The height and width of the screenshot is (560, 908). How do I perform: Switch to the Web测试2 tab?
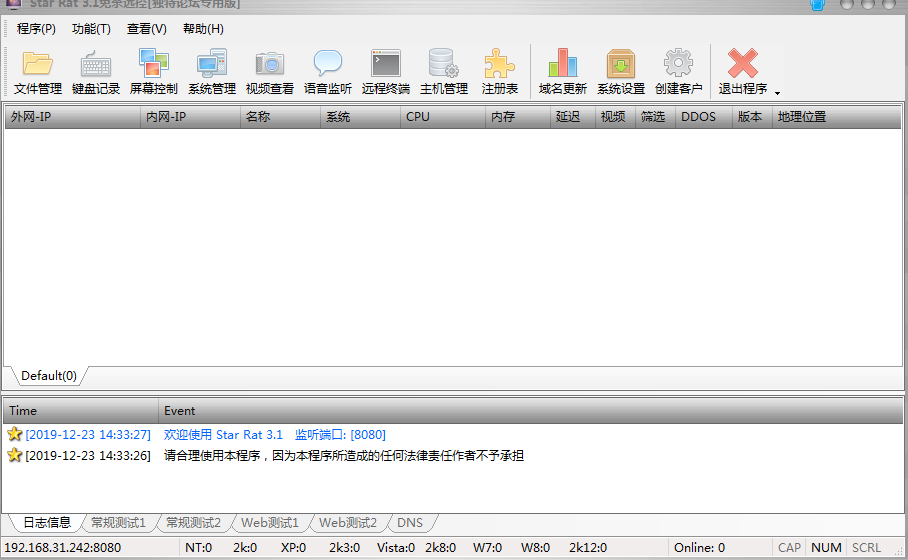point(348,522)
